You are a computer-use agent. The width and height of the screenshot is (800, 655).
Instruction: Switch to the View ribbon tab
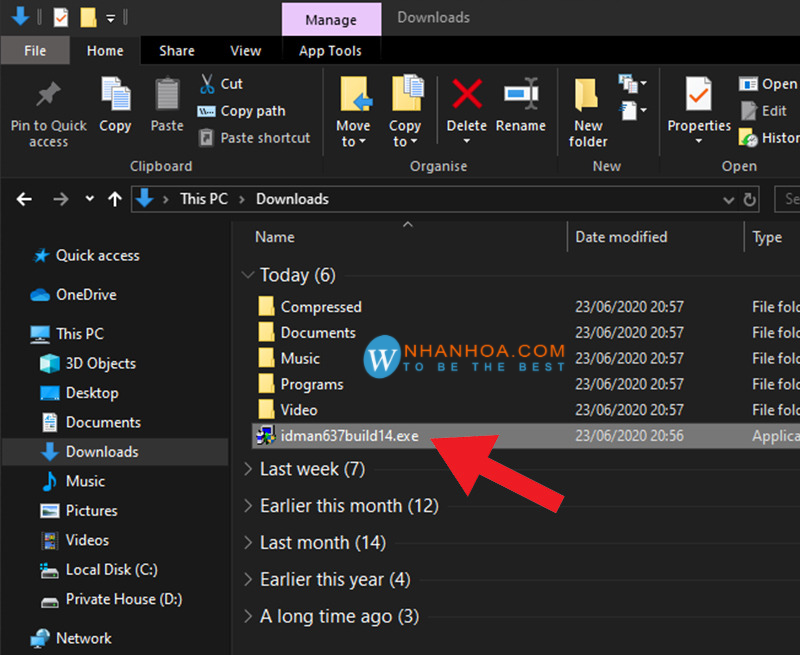(x=245, y=51)
